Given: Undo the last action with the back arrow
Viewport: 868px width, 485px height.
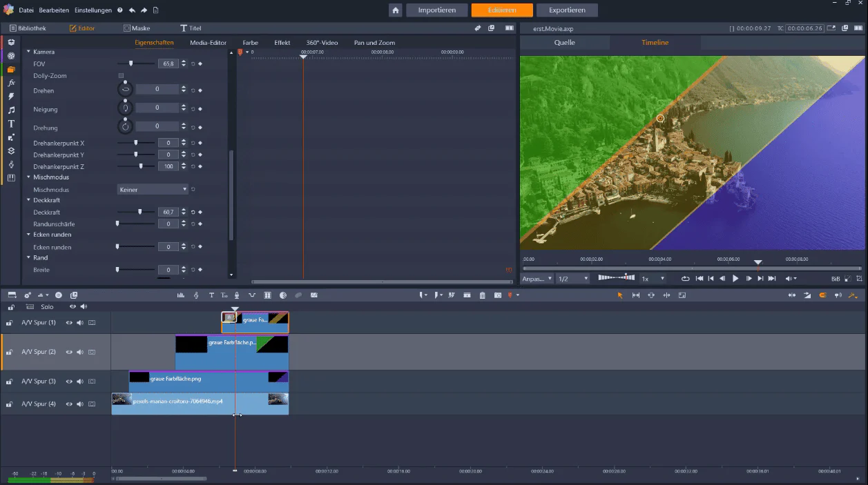Looking at the screenshot, I should point(132,10).
